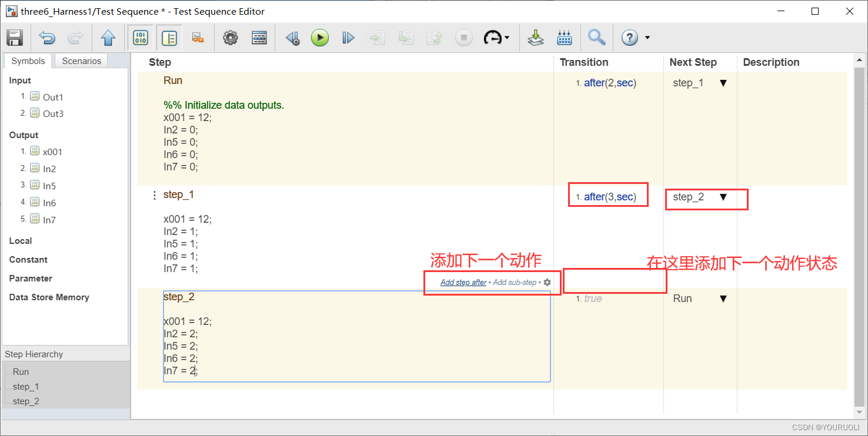Run the test sequence
Image resolution: width=868 pixels, height=436 pixels.
click(x=320, y=37)
